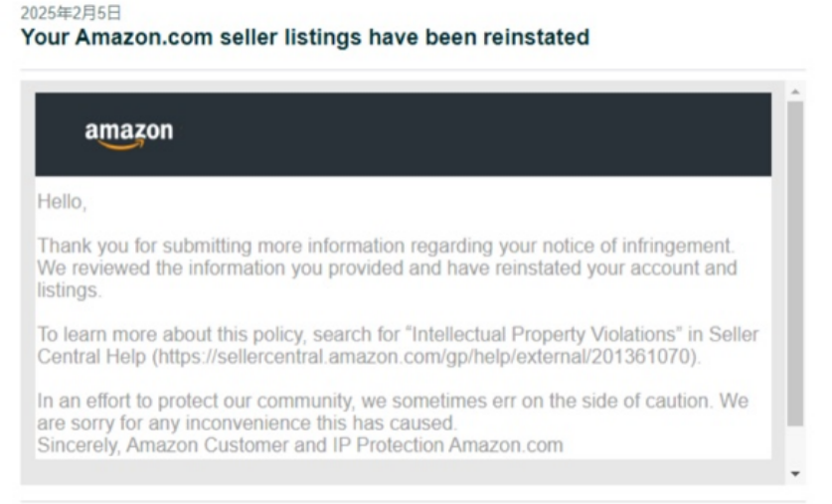Click the orange smile arrow under amazon
The image size is (832, 504).
[x=121, y=145]
